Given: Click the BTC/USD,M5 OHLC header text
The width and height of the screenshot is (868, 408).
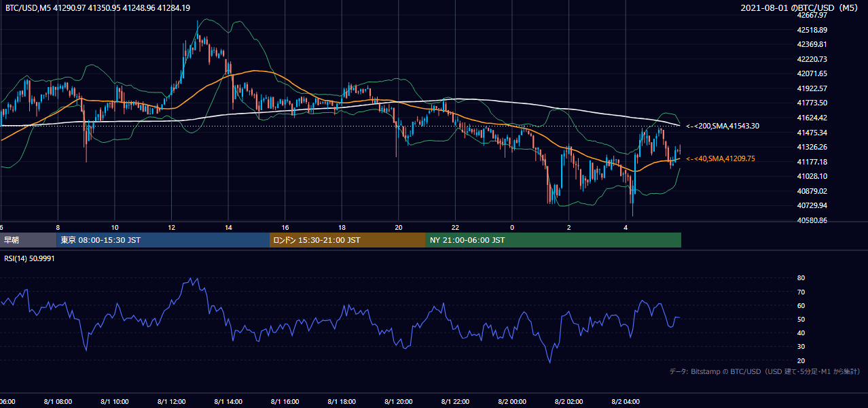Looking at the screenshot, I should tap(98, 8).
